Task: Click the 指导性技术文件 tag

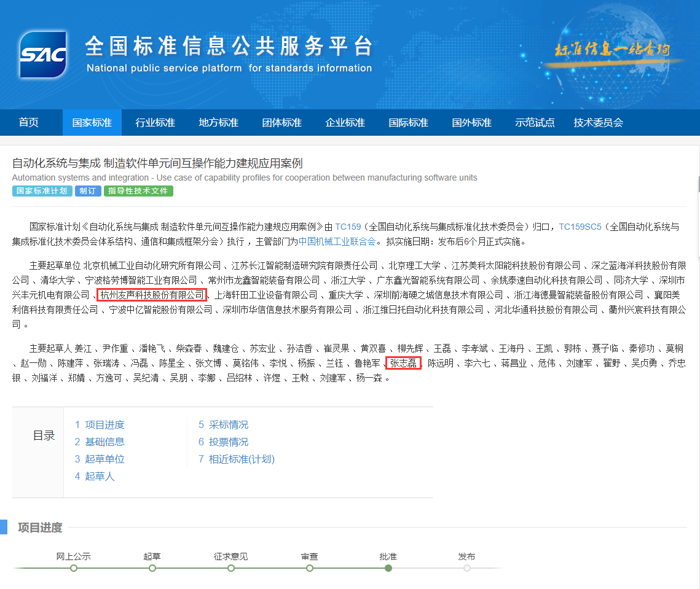Action: tap(138, 191)
